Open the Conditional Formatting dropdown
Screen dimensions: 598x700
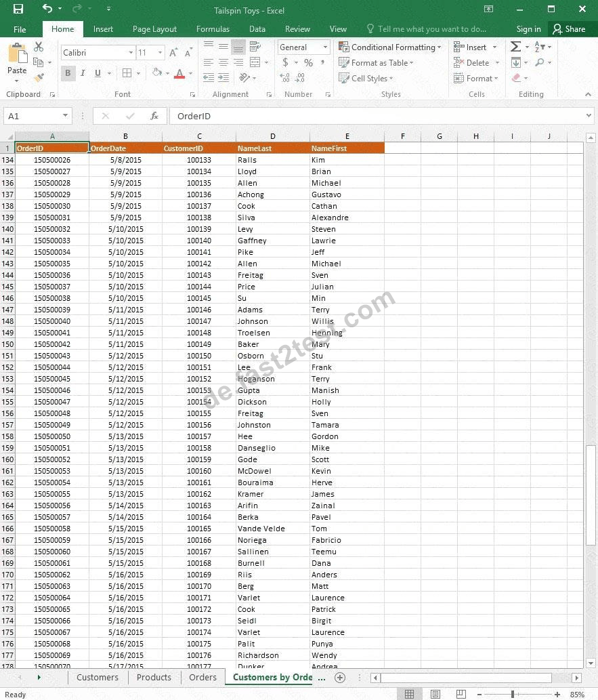(390, 47)
